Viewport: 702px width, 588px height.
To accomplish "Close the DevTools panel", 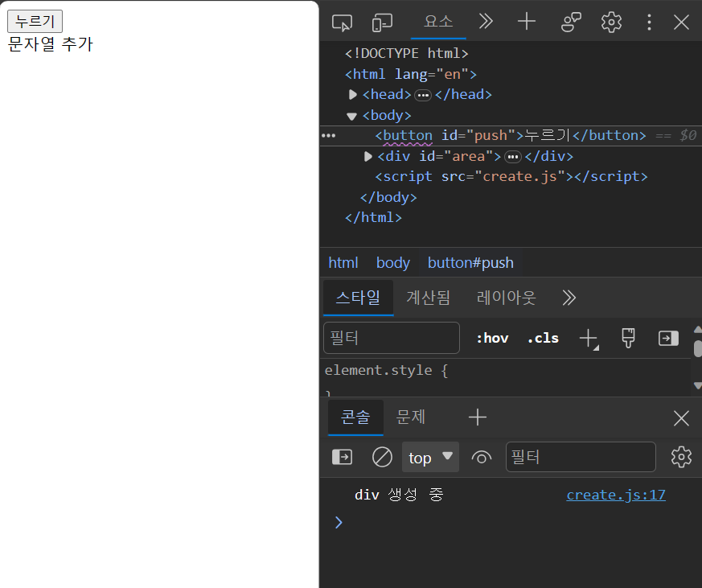I will (681, 22).
